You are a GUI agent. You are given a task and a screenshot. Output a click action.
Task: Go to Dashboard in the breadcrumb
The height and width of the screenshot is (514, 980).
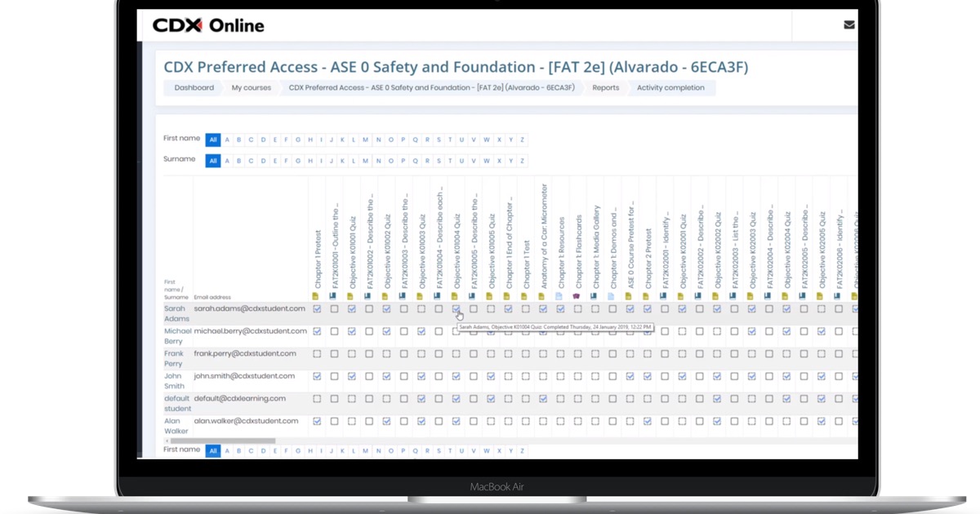194,88
